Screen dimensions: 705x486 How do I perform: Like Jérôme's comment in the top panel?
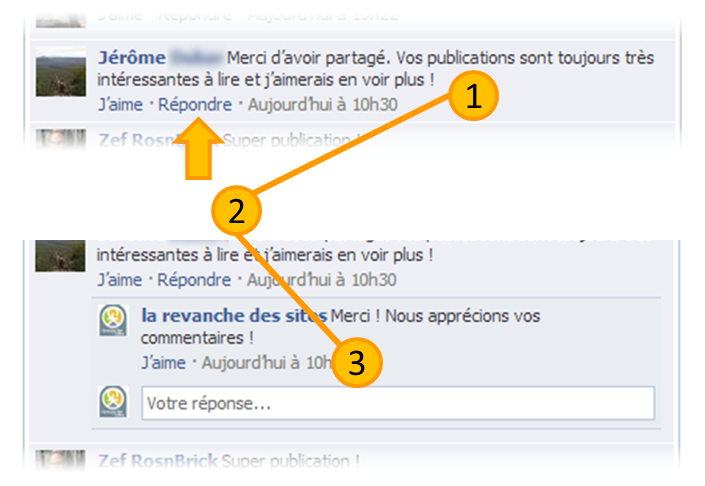point(120,105)
